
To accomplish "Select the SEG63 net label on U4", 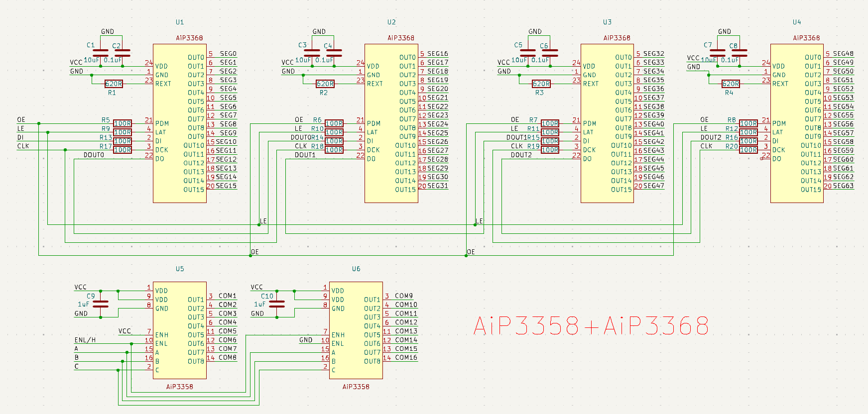I will pos(843,186).
